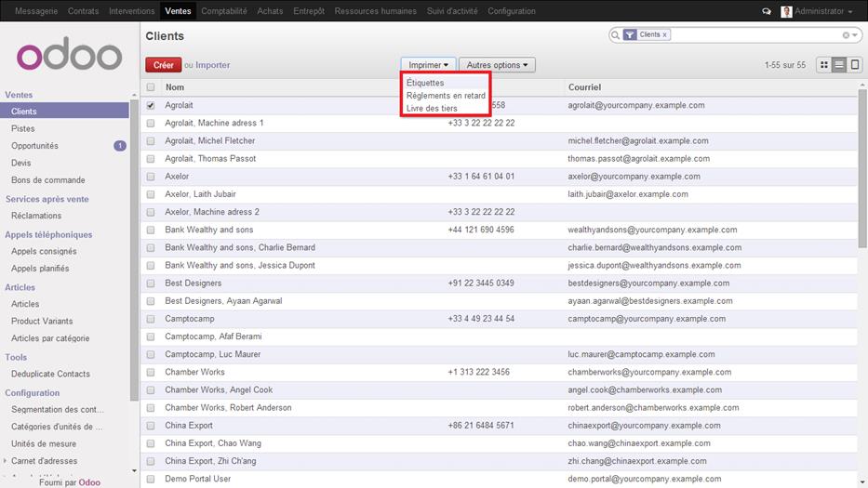This screenshot has height=488, width=868.
Task: Open the Achats top menu
Action: [270, 11]
